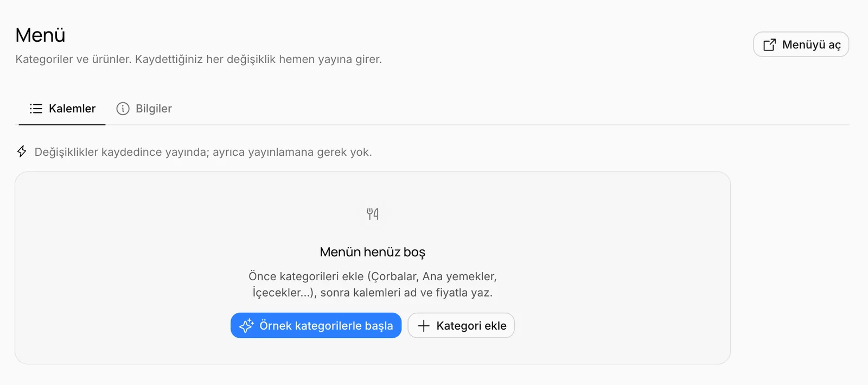Click the "Menün henüz boş" heading
This screenshot has width=868, height=385.
click(x=373, y=252)
